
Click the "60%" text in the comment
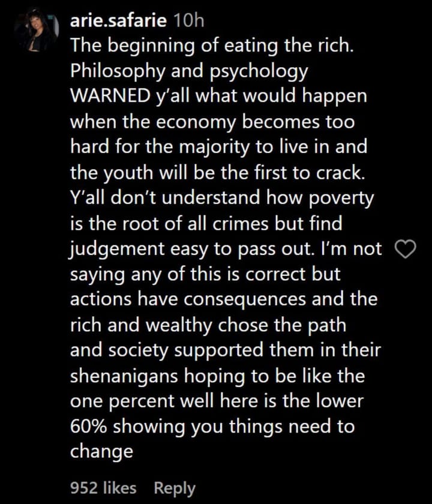[x=89, y=427]
